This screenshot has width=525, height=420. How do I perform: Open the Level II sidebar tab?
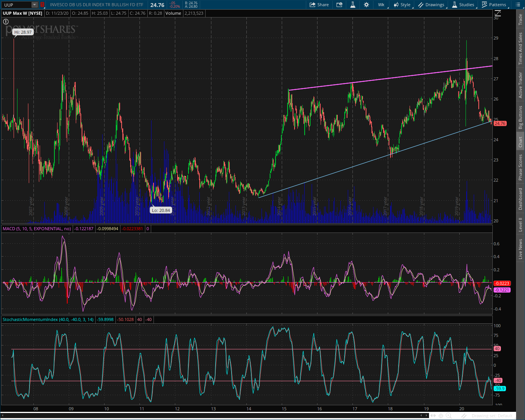tap(520, 224)
